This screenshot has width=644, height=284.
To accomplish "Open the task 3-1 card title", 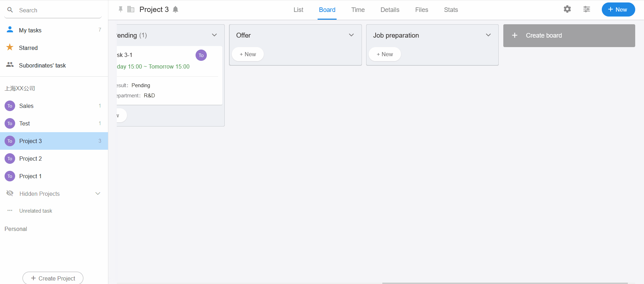I will click(125, 55).
